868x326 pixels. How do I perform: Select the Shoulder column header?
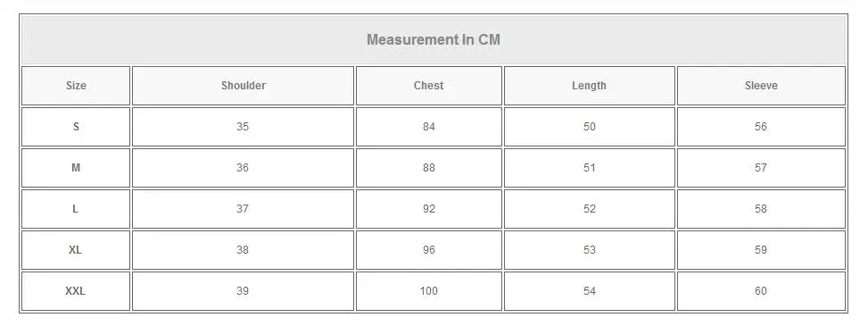coord(243,86)
